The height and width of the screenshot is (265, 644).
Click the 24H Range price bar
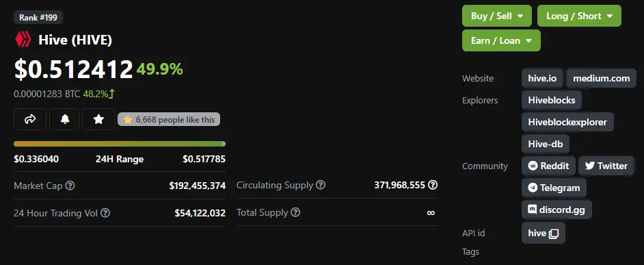[x=120, y=144]
